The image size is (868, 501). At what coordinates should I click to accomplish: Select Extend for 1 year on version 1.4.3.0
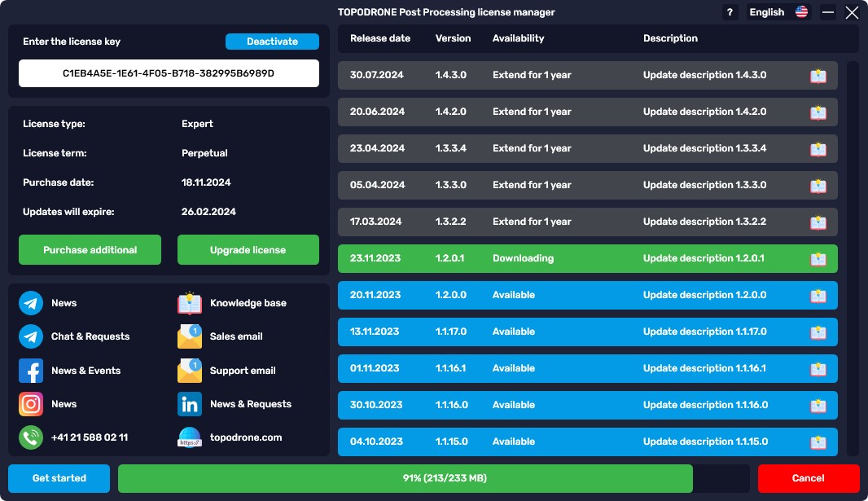[x=532, y=75]
